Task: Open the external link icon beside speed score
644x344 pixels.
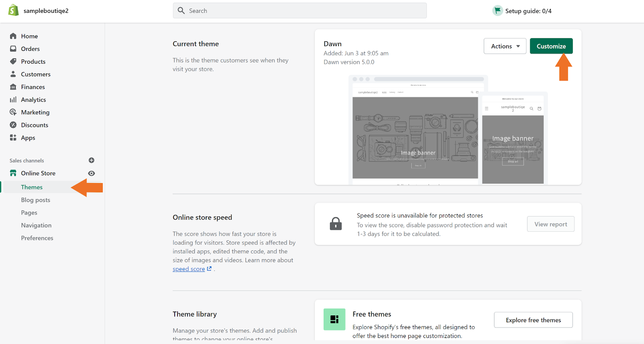Action: pyautogui.click(x=209, y=269)
